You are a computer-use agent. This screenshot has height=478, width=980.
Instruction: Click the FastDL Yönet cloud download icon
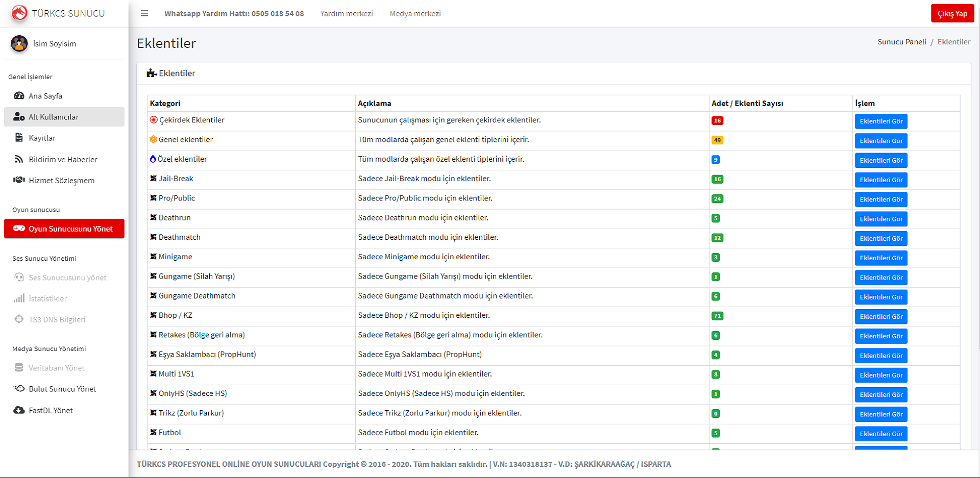(19, 410)
